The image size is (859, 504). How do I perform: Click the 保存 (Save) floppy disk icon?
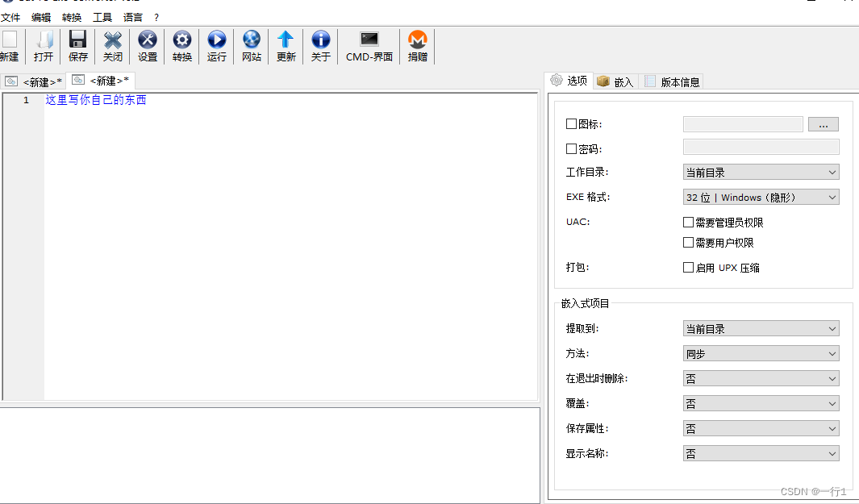(77, 40)
